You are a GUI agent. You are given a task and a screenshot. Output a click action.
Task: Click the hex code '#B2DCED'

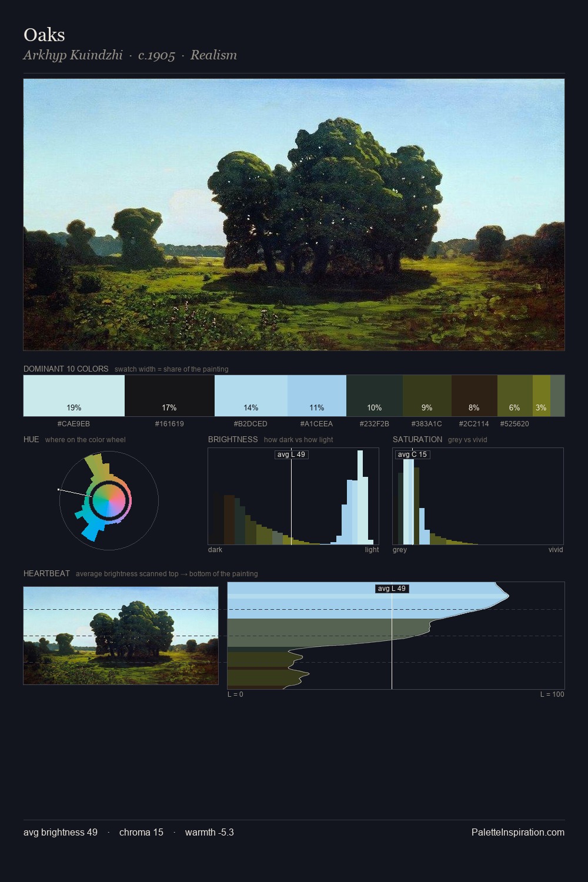[x=250, y=423]
